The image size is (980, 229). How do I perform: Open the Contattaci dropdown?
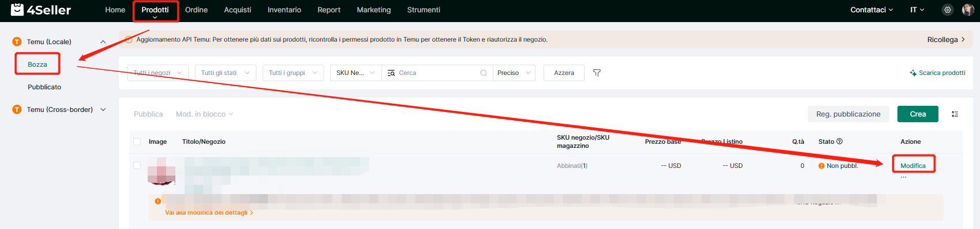(871, 10)
